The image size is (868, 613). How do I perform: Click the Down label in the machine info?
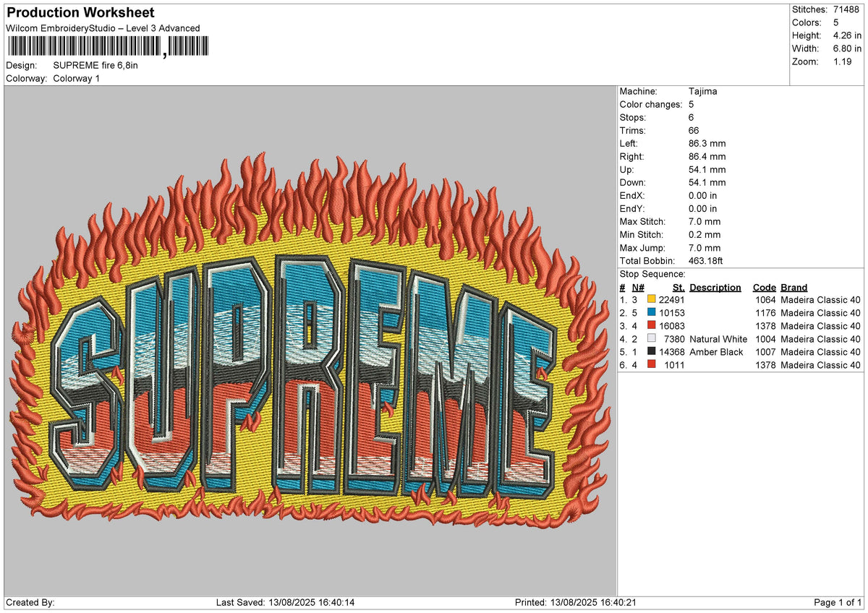[633, 183]
